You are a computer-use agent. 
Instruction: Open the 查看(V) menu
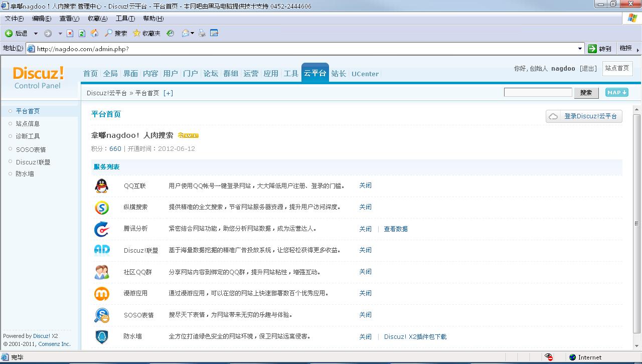(x=69, y=19)
